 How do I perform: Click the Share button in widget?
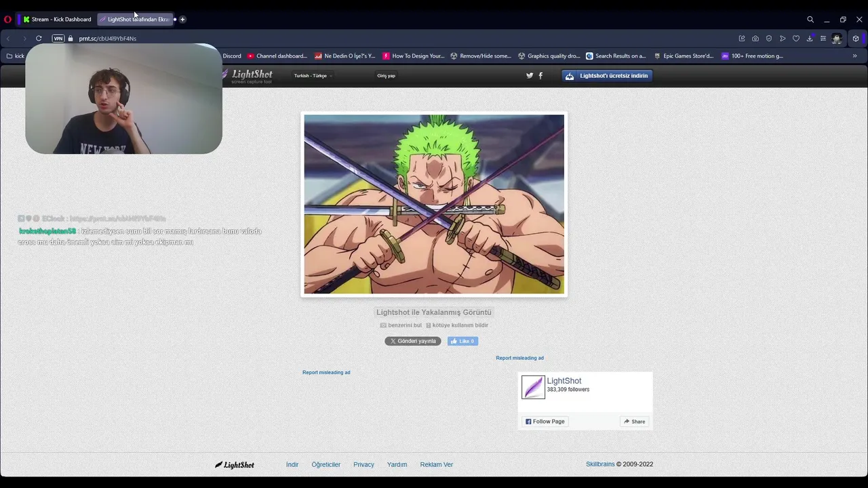pos(635,422)
